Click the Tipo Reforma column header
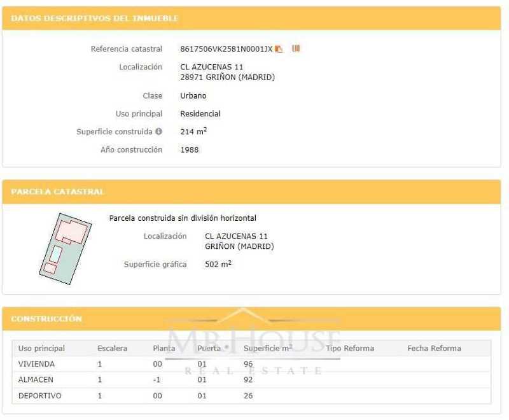The image size is (509, 420). point(350,348)
